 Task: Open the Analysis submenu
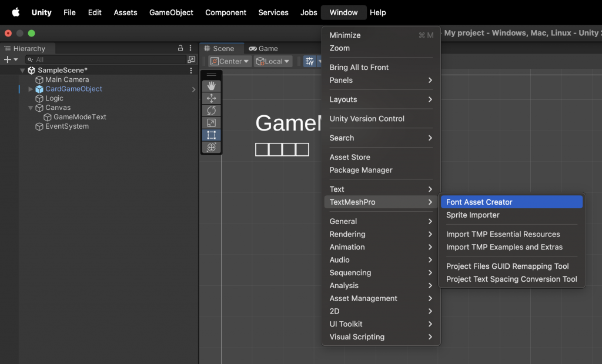click(381, 286)
